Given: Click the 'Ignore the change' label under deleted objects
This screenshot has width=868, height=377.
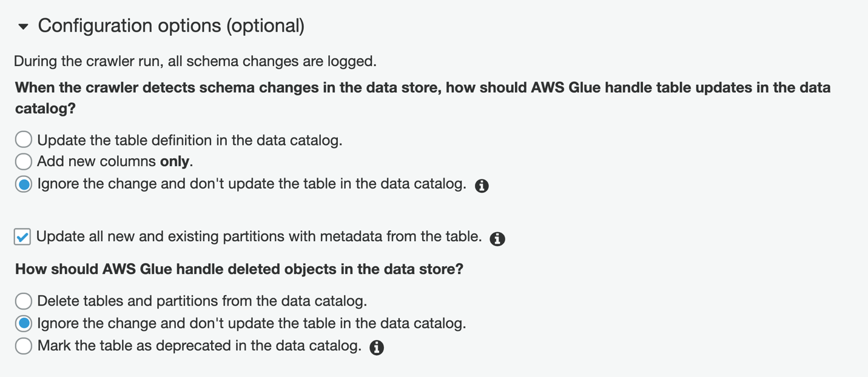Looking at the screenshot, I should coord(251,324).
